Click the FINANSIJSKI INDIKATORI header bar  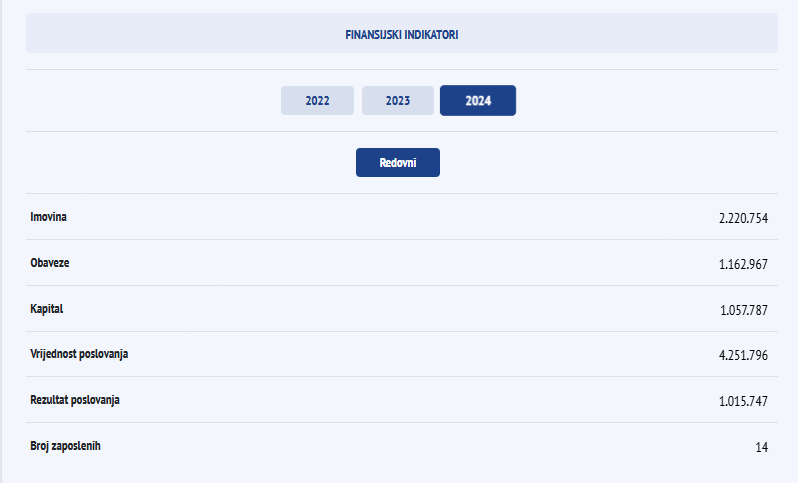(401, 33)
